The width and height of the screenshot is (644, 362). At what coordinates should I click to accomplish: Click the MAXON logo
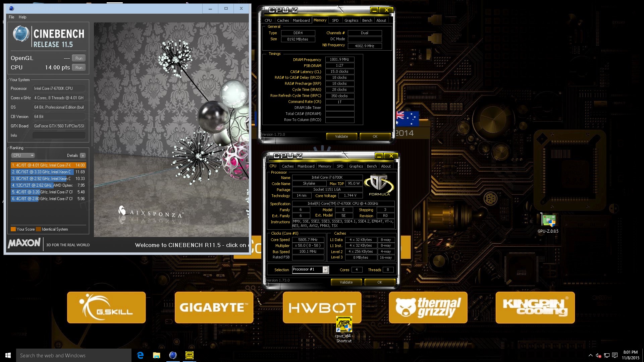24,243
